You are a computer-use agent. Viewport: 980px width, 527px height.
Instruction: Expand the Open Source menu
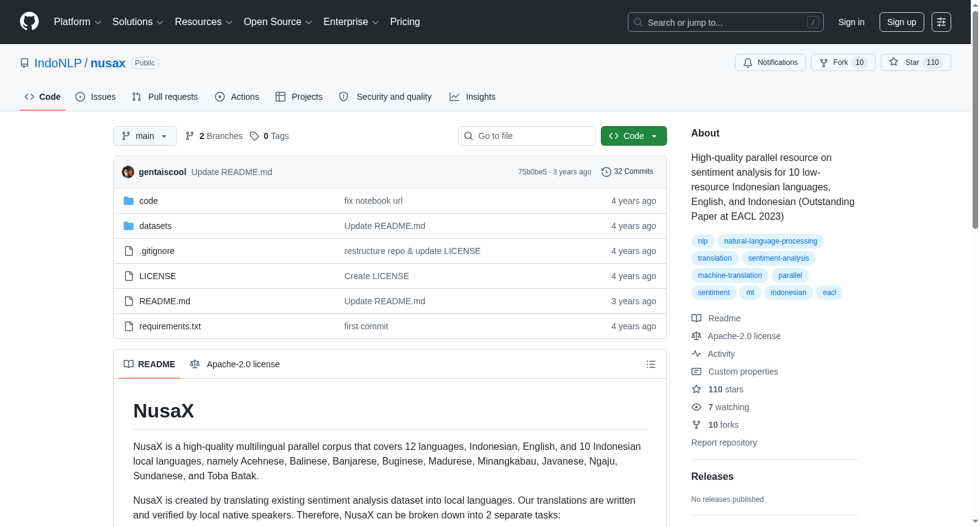coord(278,22)
